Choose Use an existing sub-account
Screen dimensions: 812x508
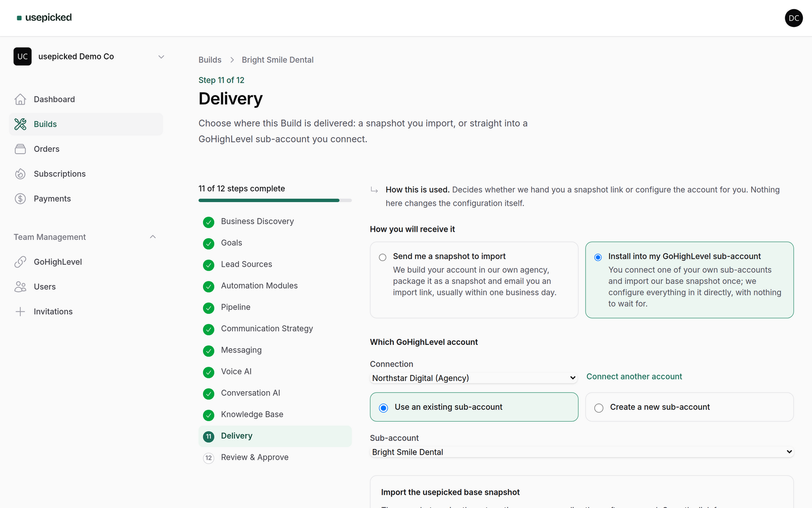(474, 407)
